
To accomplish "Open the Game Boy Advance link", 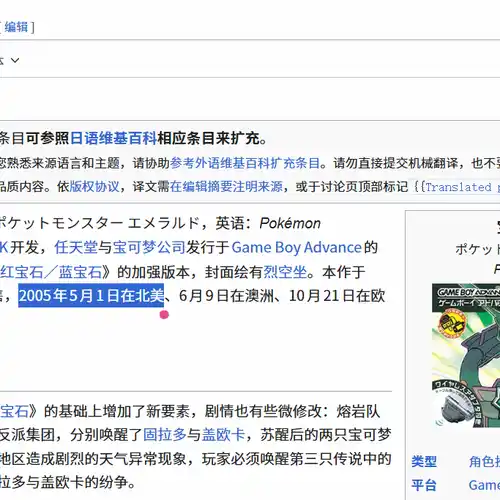I will click(x=296, y=248).
